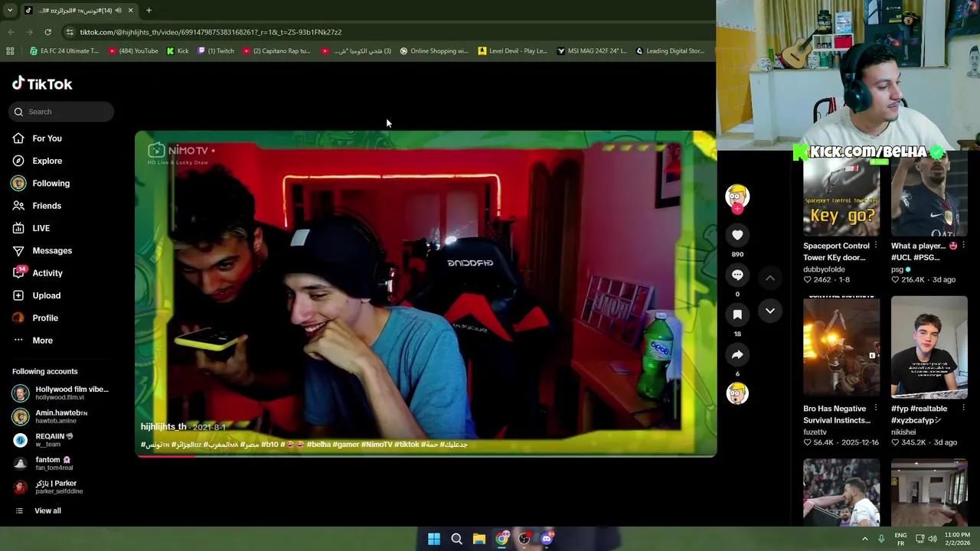980x551 pixels.
Task: Open Bro Has Negative Survival Instincts video
Action: coord(841,347)
